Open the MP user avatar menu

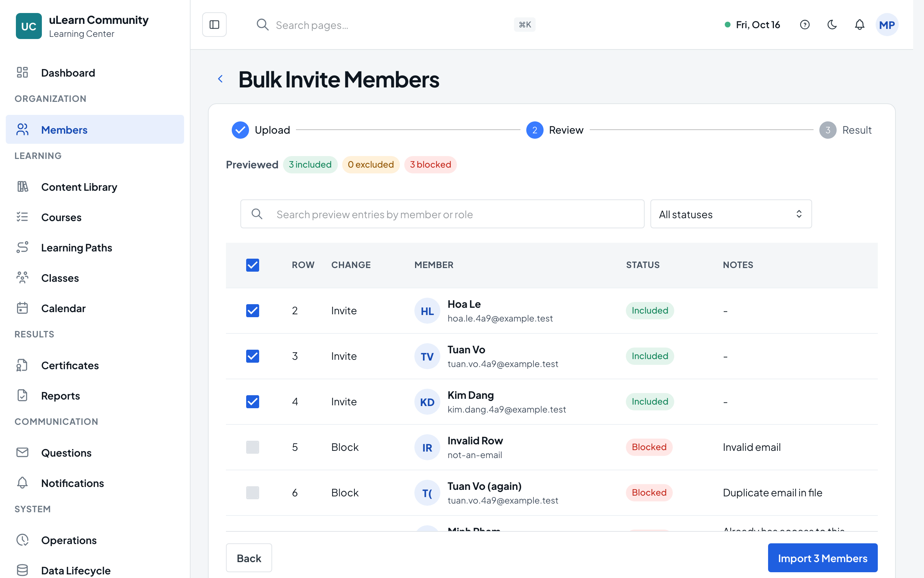(x=886, y=25)
